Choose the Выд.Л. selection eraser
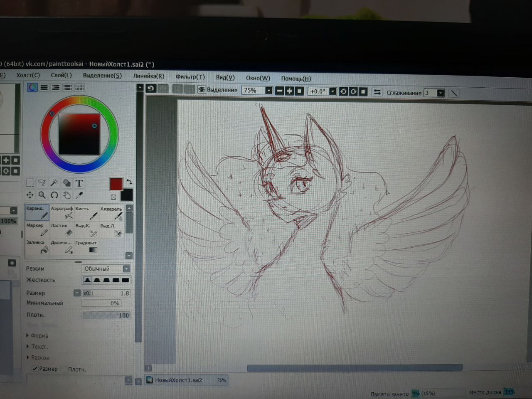Viewport: 532px width, 399px height. 111,230
